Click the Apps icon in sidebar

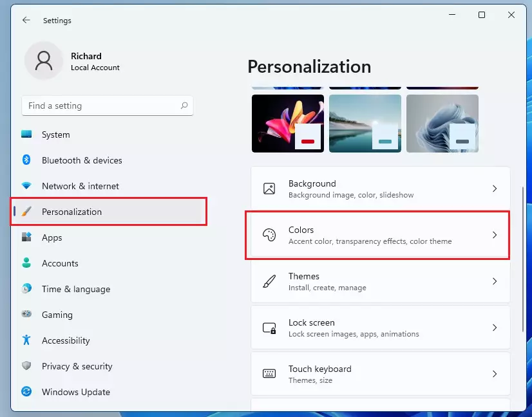pos(26,237)
